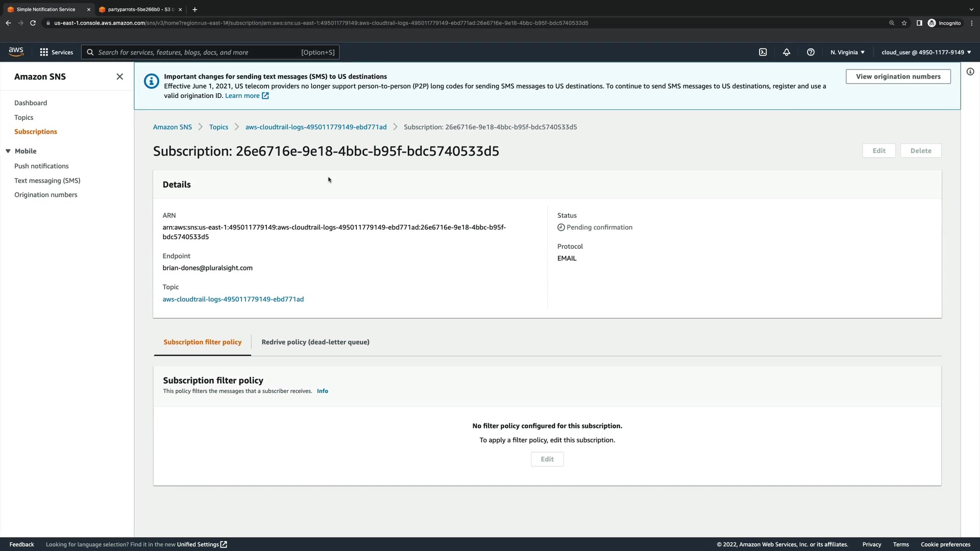Click the AWS logo home icon

[16, 52]
